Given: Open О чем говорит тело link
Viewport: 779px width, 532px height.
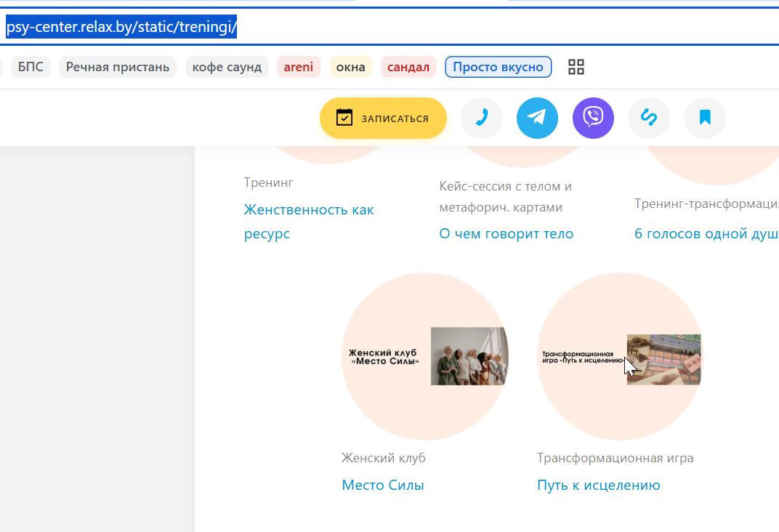Looking at the screenshot, I should (506, 233).
